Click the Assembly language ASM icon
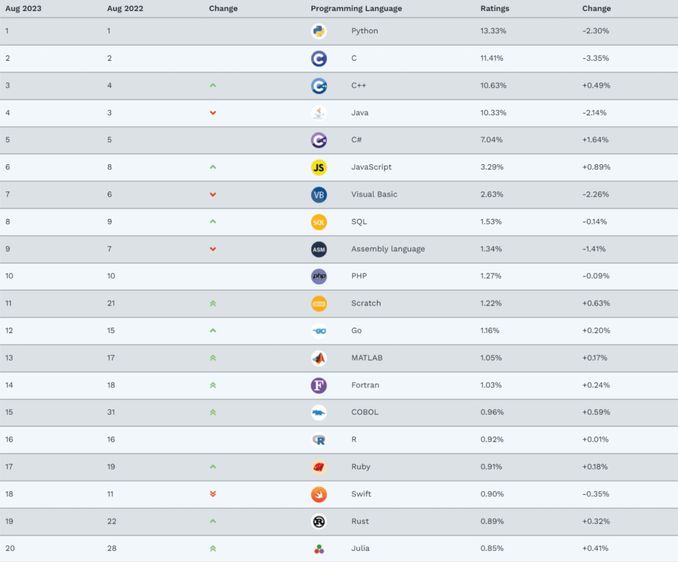 coord(319,249)
